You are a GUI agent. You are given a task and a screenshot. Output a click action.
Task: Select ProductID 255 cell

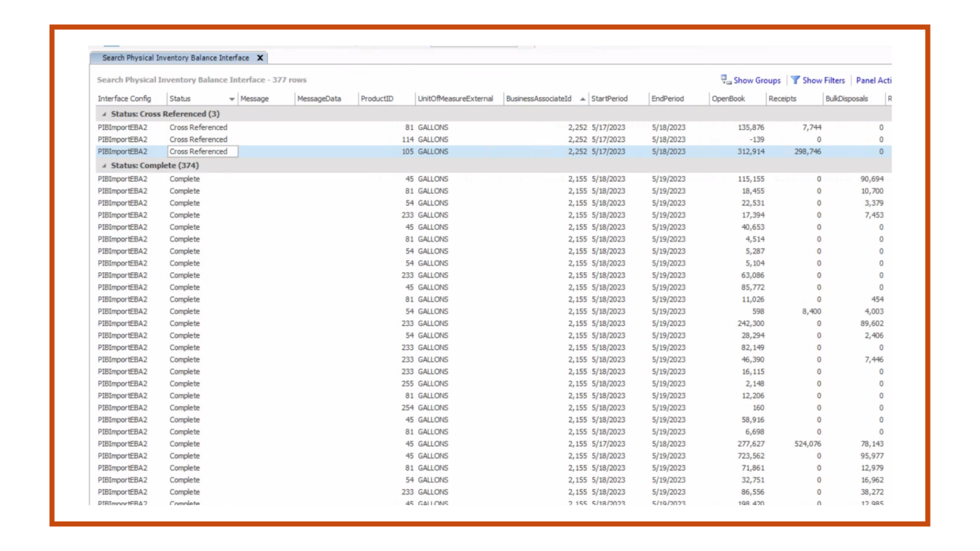[408, 385]
